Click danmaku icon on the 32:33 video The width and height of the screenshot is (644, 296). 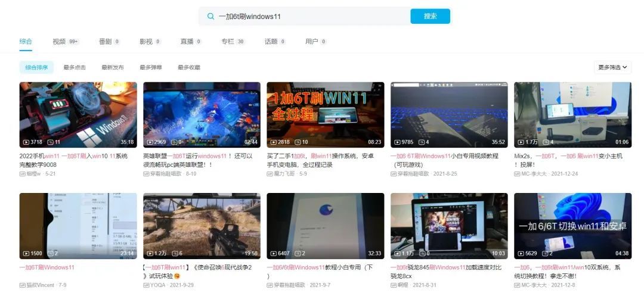(298, 253)
